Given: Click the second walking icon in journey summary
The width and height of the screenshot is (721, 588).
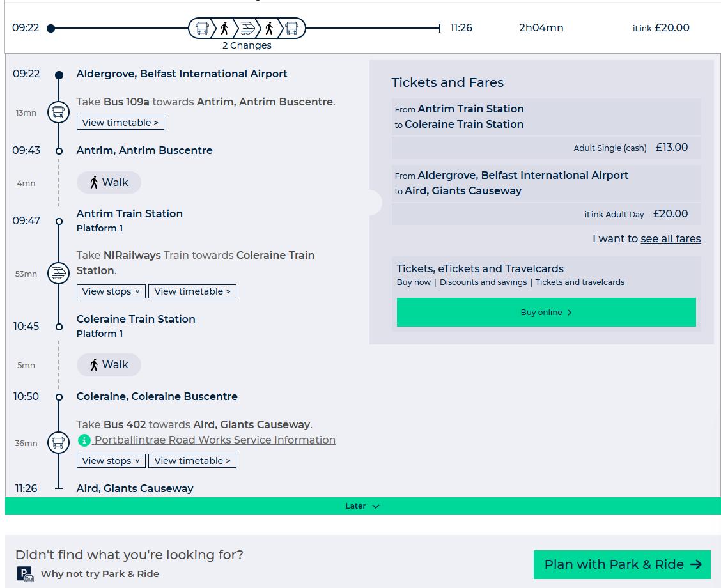Looking at the screenshot, I should click(x=270, y=29).
